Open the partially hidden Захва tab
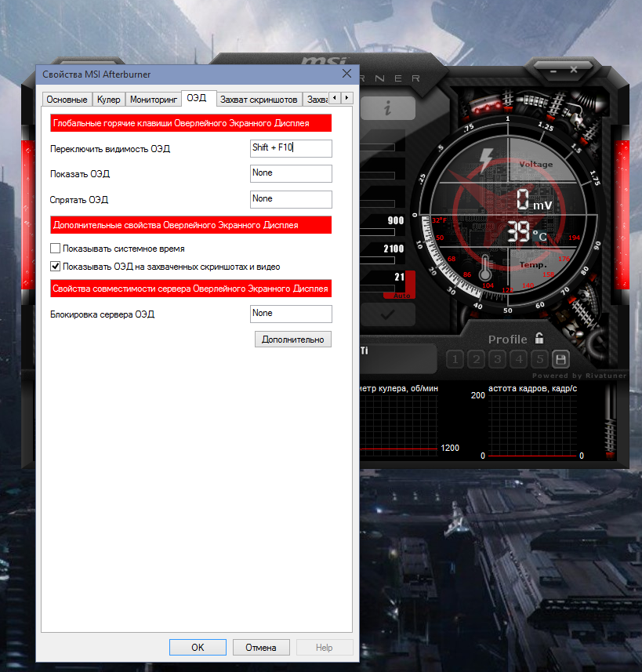 pyautogui.click(x=317, y=100)
